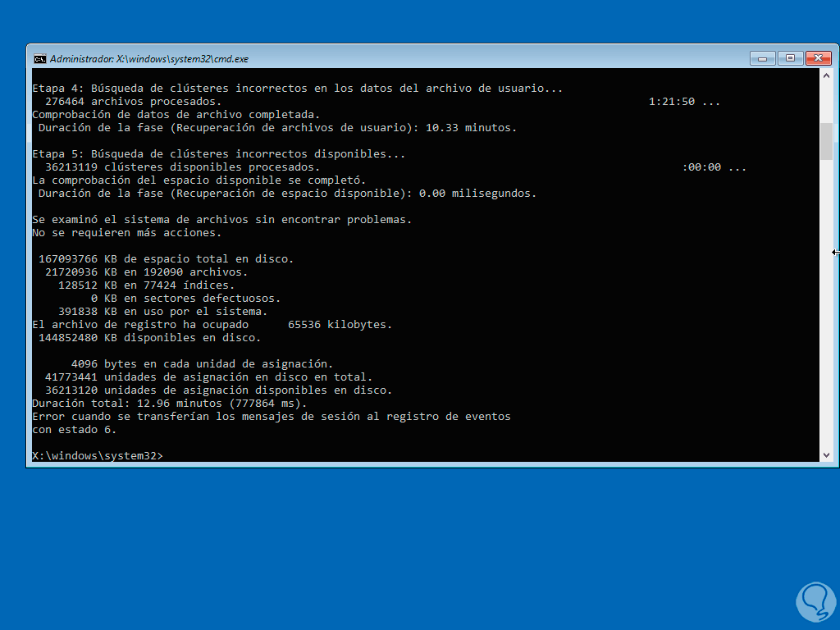Image resolution: width=840 pixels, height=630 pixels.
Task: Minimize the Administrador cmd.exe window
Action: pyautogui.click(x=762, y=58)
